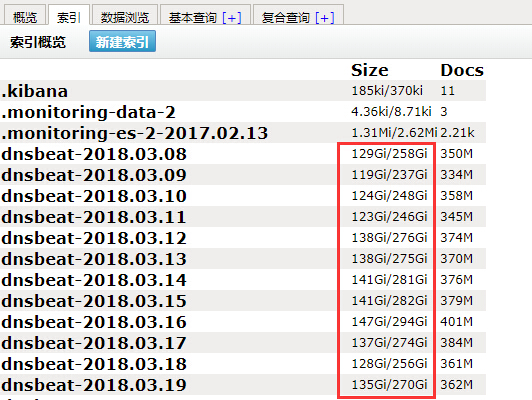Open the 基本查询 tab
The image size is (532, 400).
click(193, 18)
